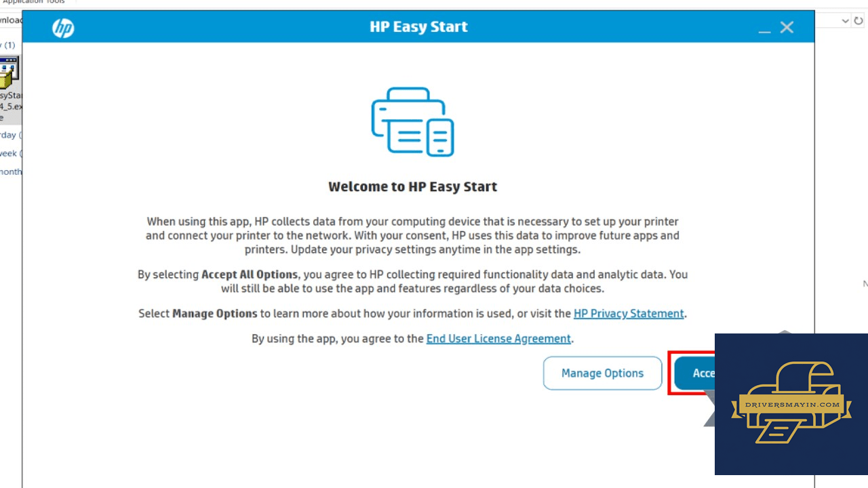
Task: Click the HP logo in the title bar
Action: click(x=63, y=28)
